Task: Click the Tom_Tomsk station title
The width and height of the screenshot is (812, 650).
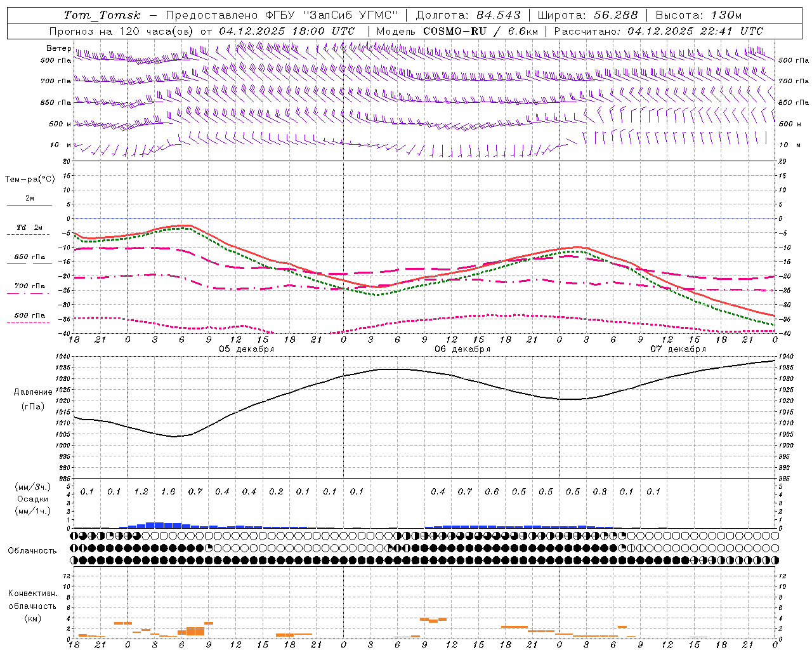Action: click(102, 15)
